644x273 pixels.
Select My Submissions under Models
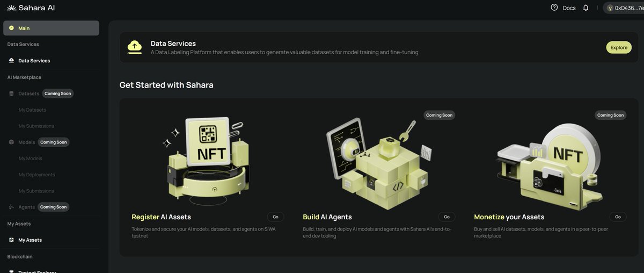pyautogui.click(x=36, y=191)
